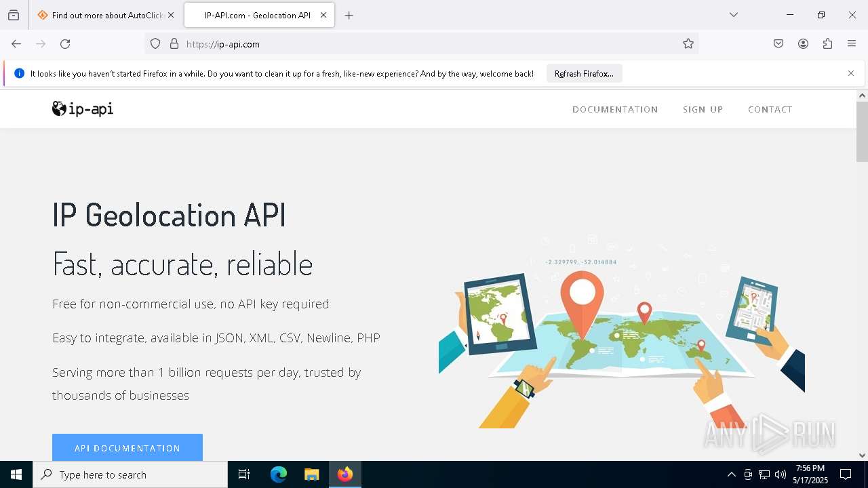Dismiss the Firefox refresh notification bar
The width and height of the screenshot is (868, 488).
click(x=851, y=73)
